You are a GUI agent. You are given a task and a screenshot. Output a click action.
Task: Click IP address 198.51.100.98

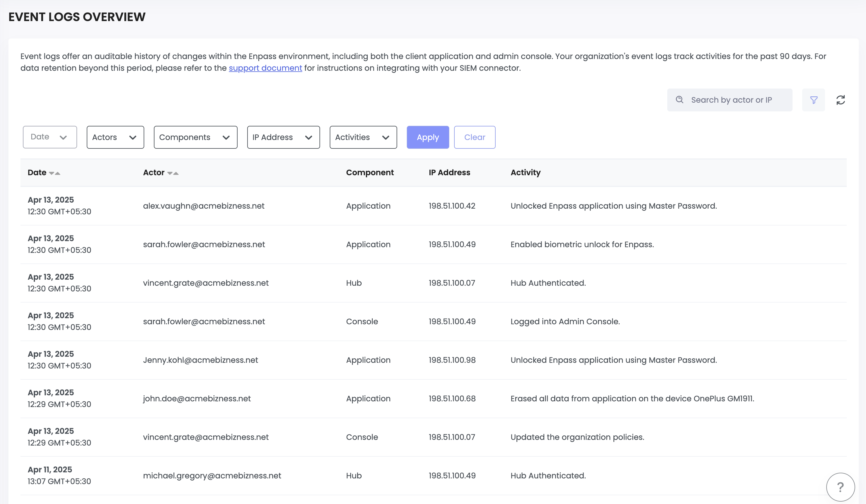coord(452,360)
